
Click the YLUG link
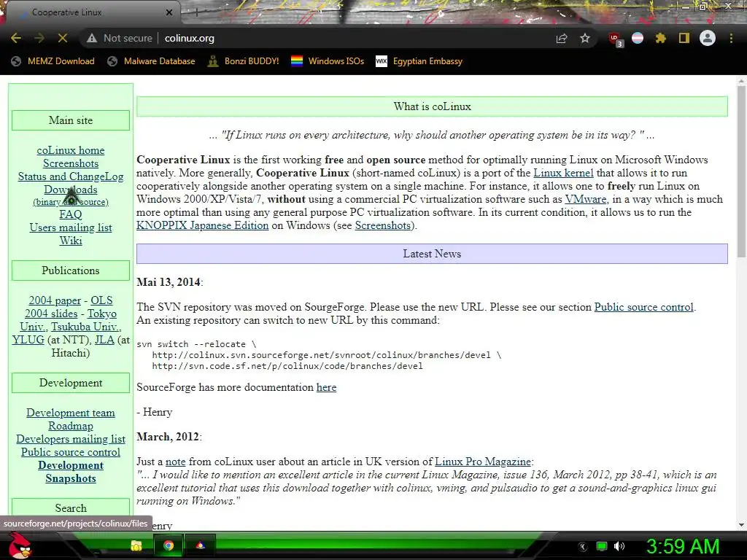[x=28, y=340]
